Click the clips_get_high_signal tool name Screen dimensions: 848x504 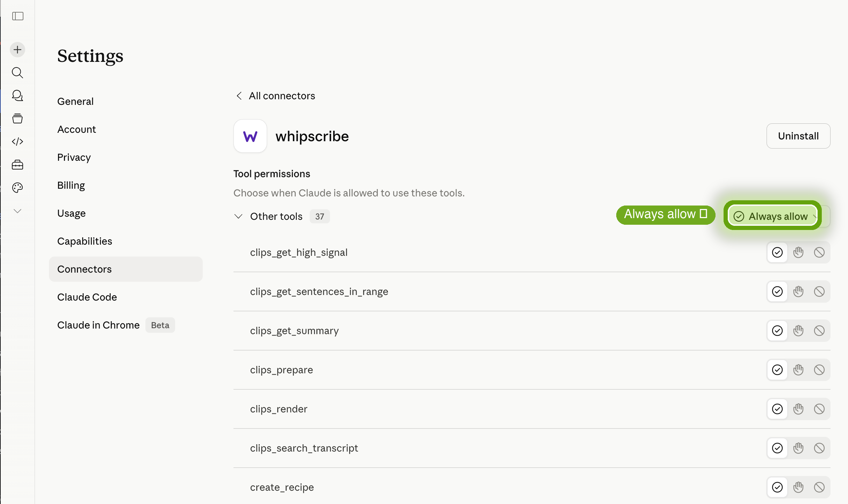pos(299,252)
